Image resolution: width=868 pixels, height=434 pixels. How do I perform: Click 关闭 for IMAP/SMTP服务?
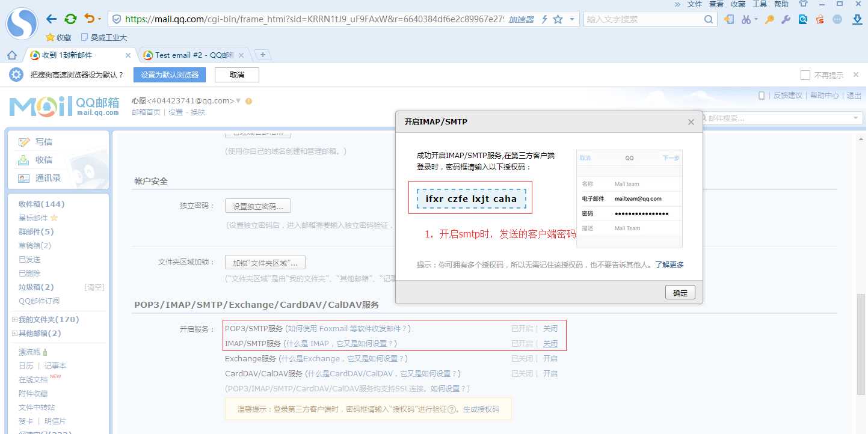click(x=550, y=344)
